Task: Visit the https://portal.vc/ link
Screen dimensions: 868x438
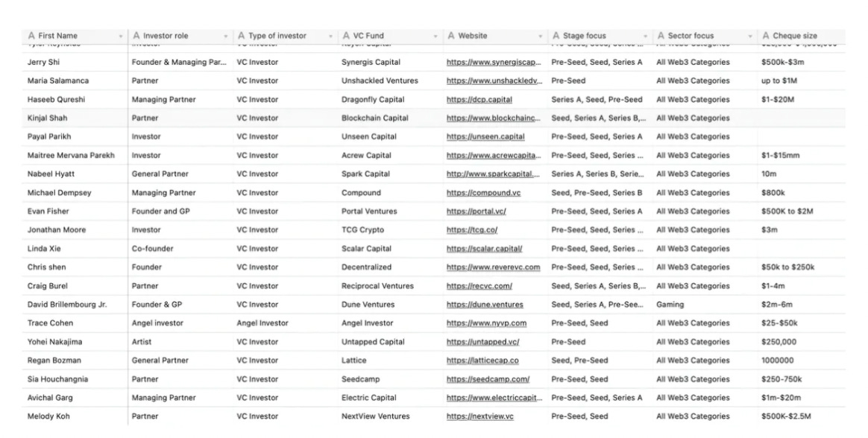Action: (x=476, y=212)
